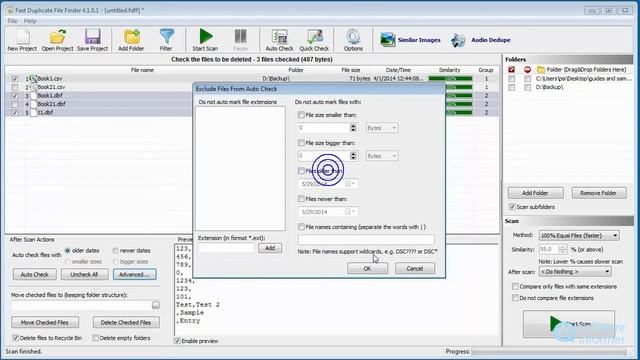Toggle checkbox for Book1.csv row
Viewport: 640px width, 360px height.
click(x=15, y=78)
